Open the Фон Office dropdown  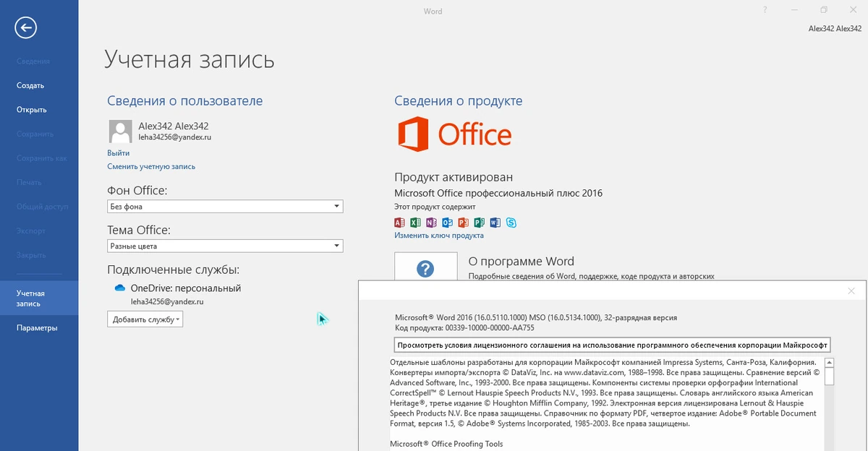pyautogui.click(x=225, y=206)
